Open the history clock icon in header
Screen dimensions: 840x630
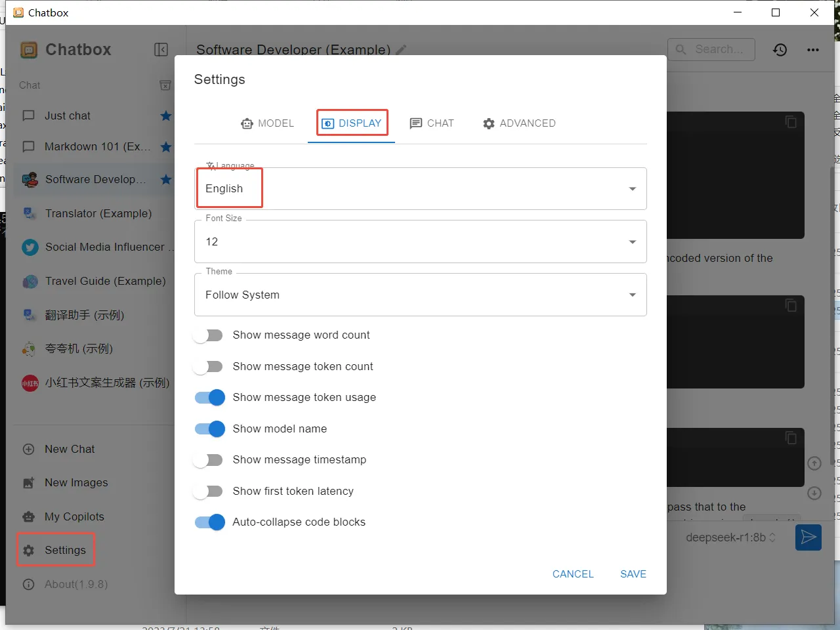[780, 50]
